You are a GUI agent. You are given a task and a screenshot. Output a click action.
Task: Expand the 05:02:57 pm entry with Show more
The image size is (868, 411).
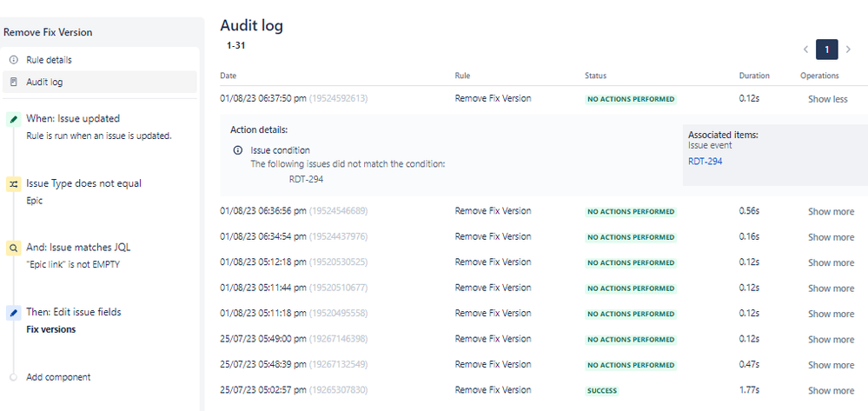pyautogui.click(x=831, y=390)
